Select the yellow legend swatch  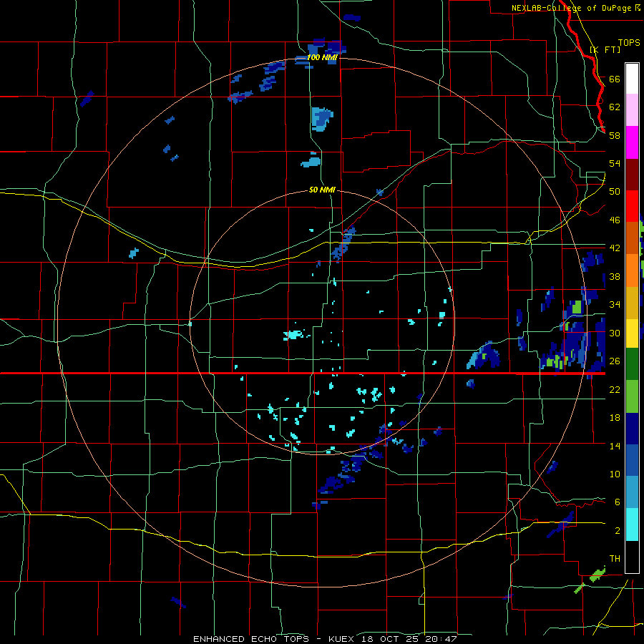(632, 333)
